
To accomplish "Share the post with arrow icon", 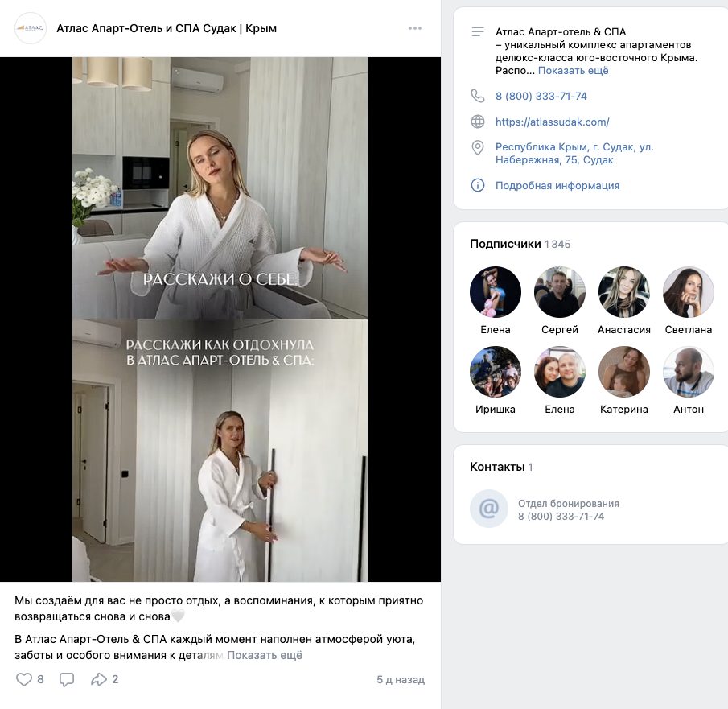I will point(98,679).
